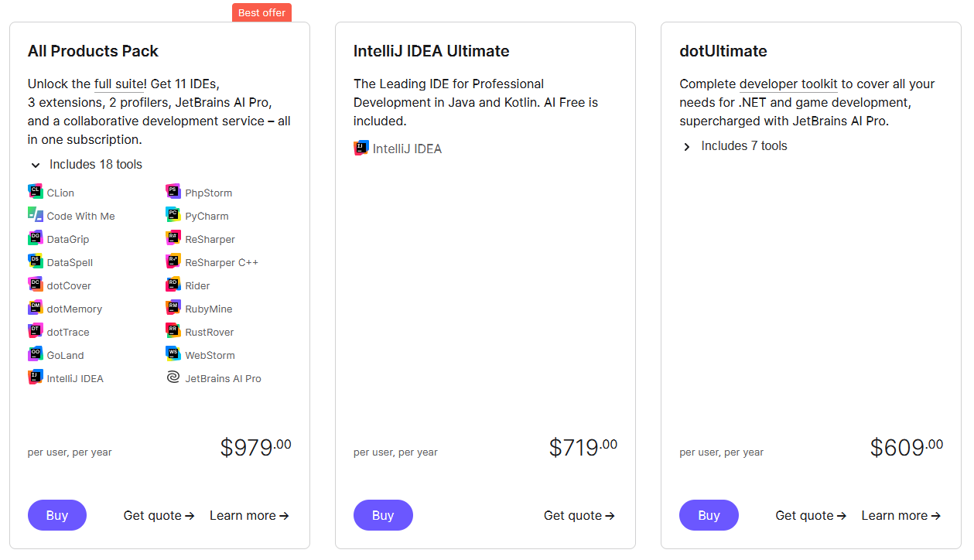Collapse the Includes 18 tools list
974x560 pixels.
point(36,165)
